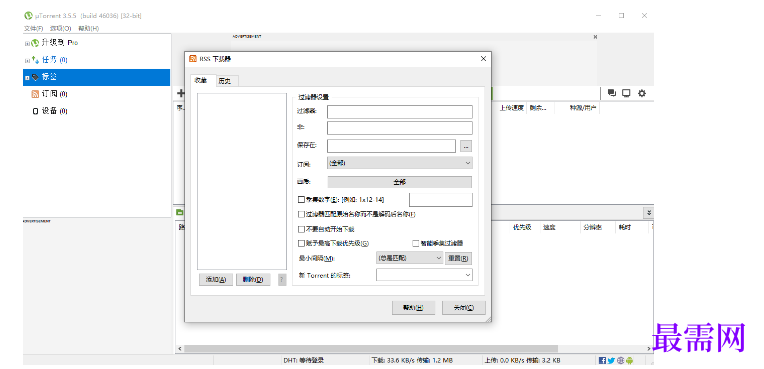
Task: Collapse the highlighted 标签 tree node
Action: (x=27, y=78)
